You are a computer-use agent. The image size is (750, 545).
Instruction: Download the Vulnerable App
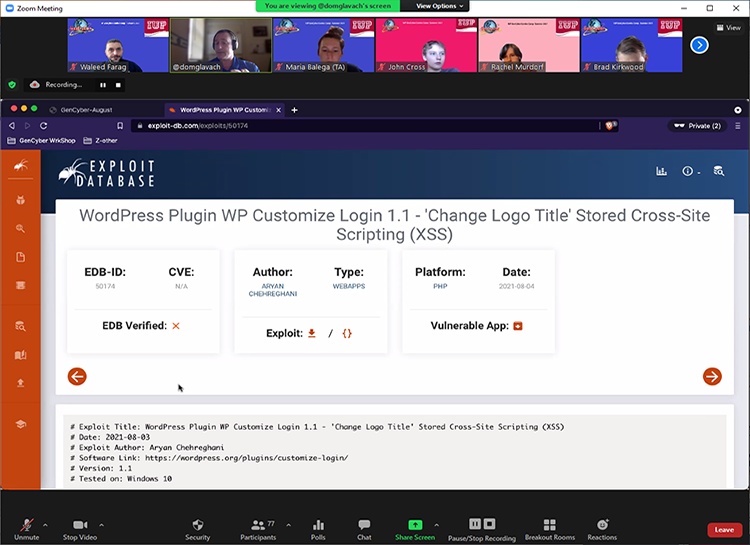pyautogui.click(x=518, y=326)
